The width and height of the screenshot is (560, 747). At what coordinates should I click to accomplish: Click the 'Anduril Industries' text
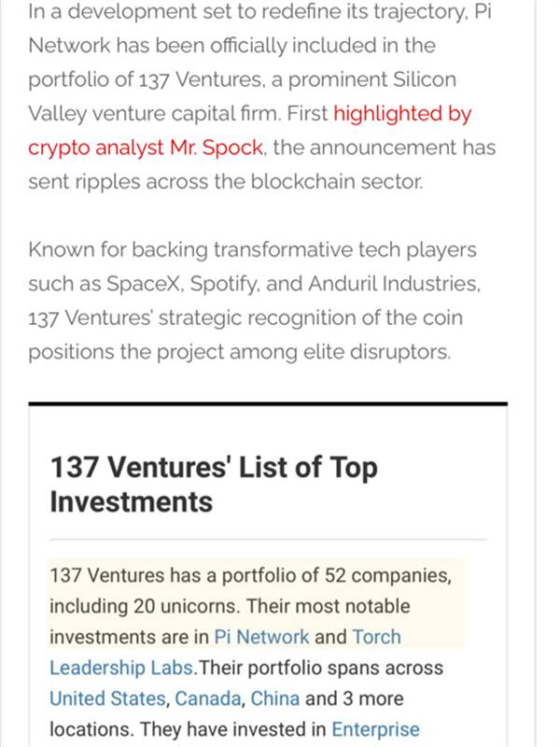pos(392,285)
